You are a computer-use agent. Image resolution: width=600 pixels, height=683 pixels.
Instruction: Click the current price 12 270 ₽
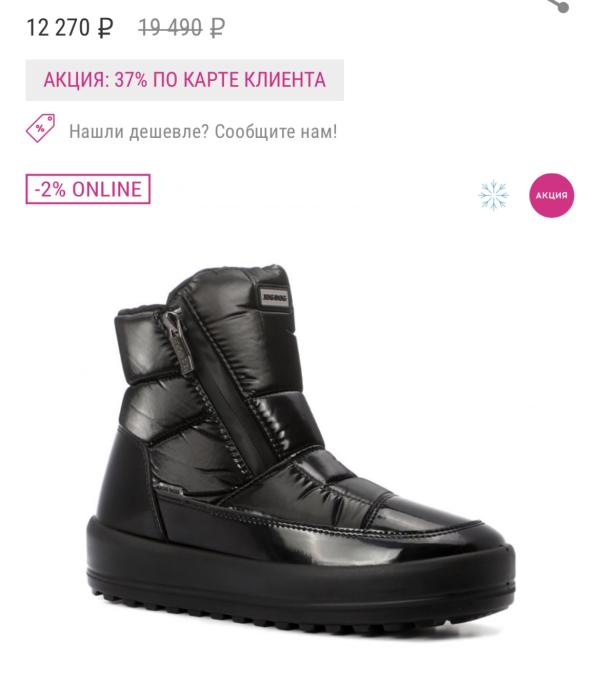[70, 28]
